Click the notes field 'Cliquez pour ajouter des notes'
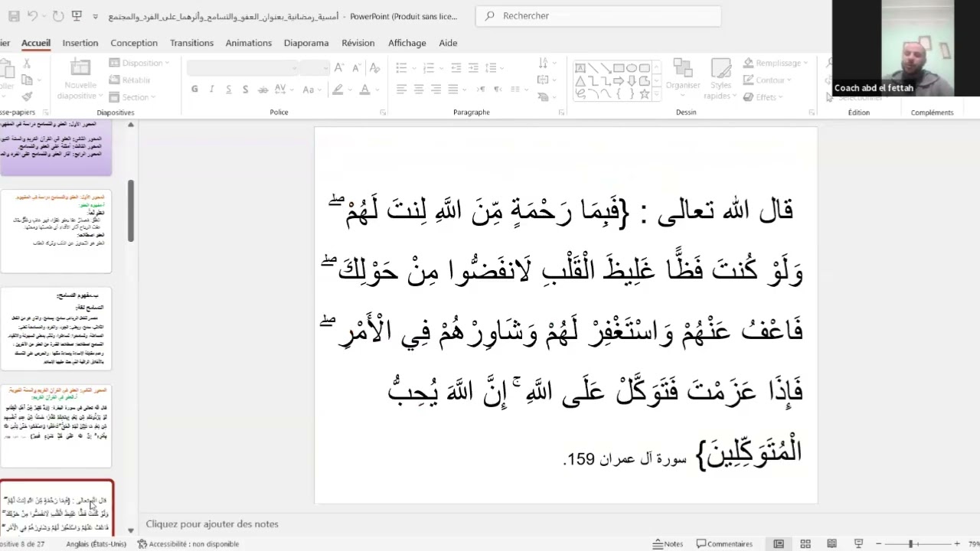980x551 pixels. pyautogui.click(x=212, y=524)
